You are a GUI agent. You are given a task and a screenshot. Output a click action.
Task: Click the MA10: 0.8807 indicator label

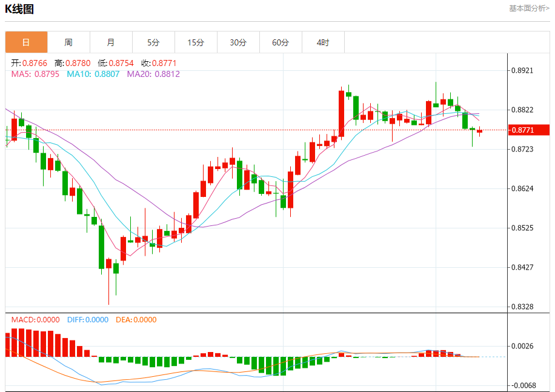93,74
